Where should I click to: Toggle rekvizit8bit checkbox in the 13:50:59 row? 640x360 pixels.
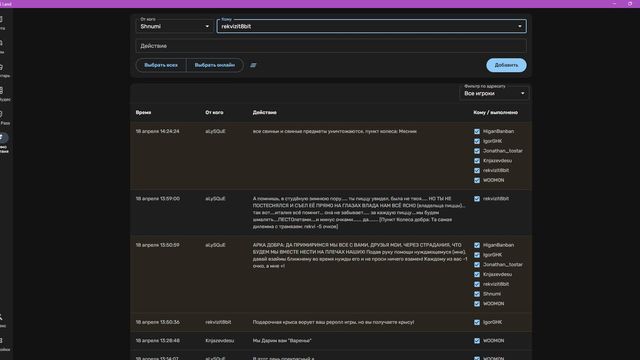click(x=477, y=284)
